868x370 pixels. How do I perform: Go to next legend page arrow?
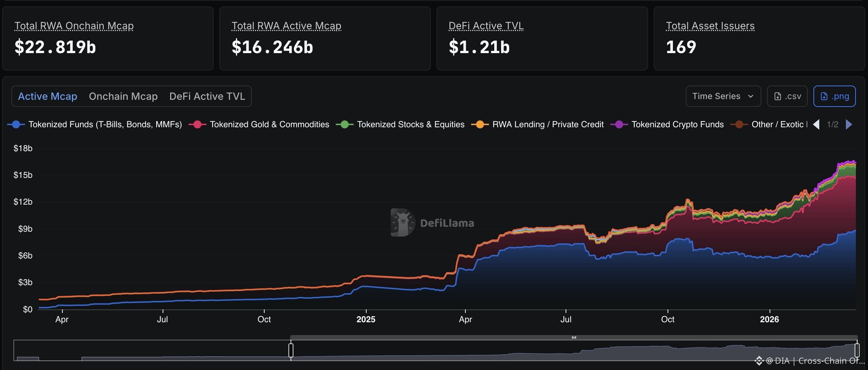click(x=849, y=124)
